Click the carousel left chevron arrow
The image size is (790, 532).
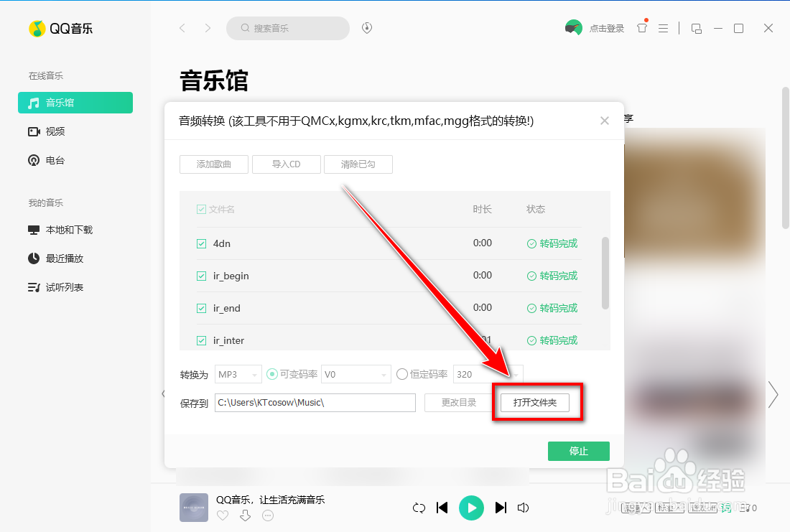click(x=163, y=394)
